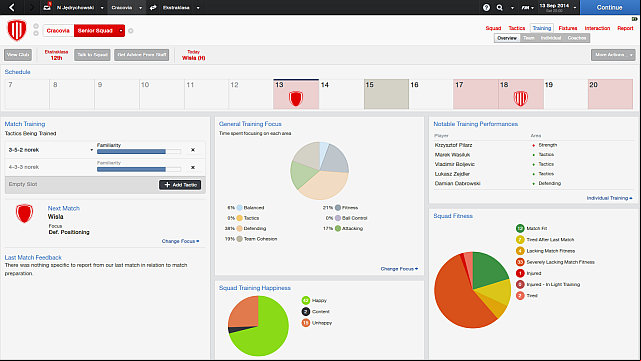Select day 17 in the schedule
Viewport: 641px width, 361px height.
pyautogui.click(x=476, y=94)
